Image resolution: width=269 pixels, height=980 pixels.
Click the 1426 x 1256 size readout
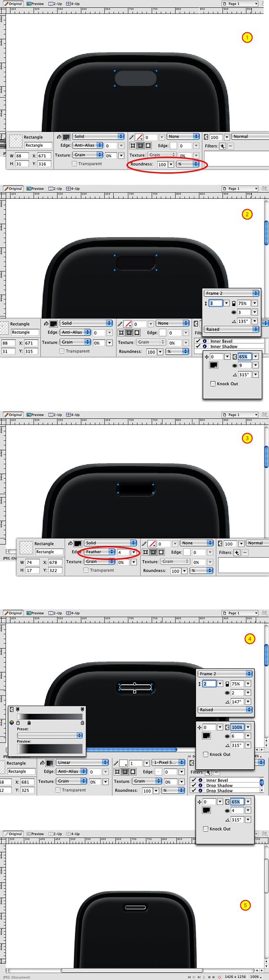point(235,977)
